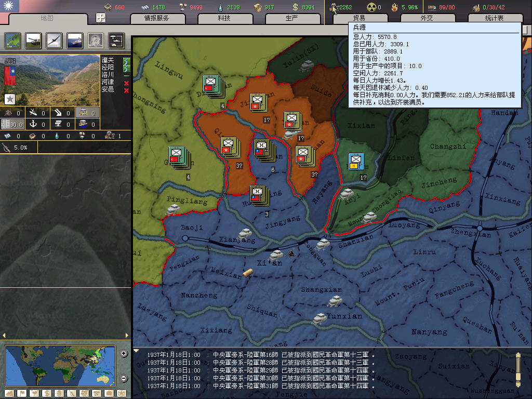Click the money dollar icon in top bar
Viewport: 532px width, 399px height.
coord(295,7)
